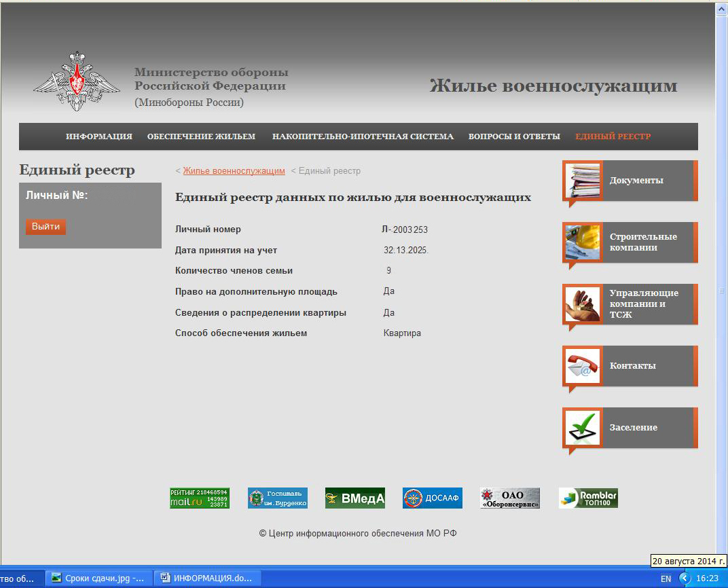This screenshot has width=728, height=588.
Task: Open the Заселение green checkmark icon
Action: (x=583, y=428)
